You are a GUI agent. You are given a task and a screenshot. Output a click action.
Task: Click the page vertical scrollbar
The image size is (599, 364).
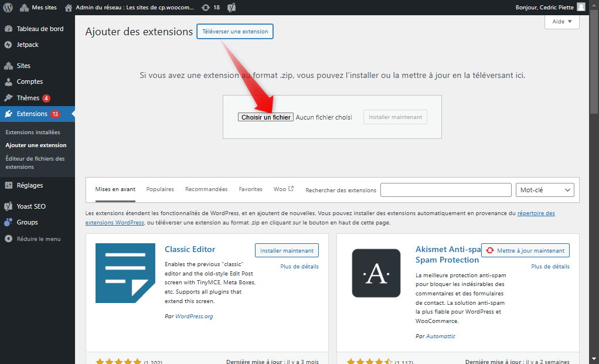(594, 61)
